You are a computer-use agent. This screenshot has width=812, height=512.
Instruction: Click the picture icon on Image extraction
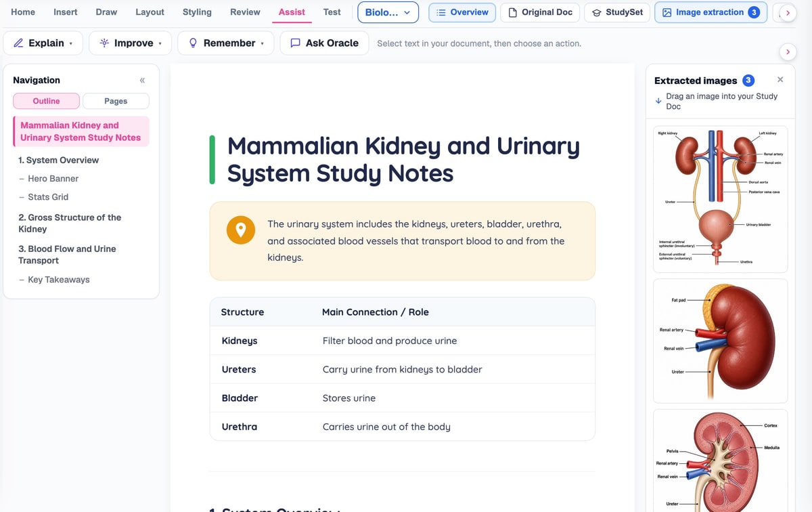click(x=667, y=12)
